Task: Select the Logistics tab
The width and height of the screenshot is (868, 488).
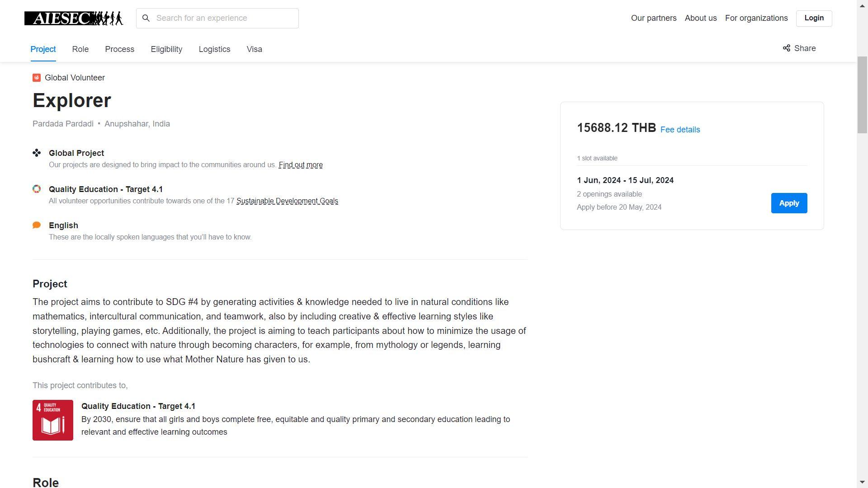Action: [x=215, y=49]
